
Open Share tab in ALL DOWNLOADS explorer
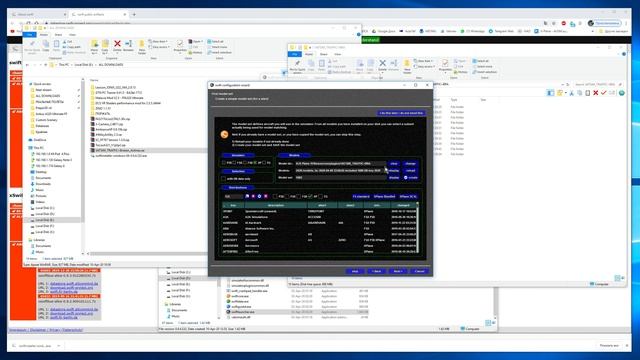(x=58, y=35)
